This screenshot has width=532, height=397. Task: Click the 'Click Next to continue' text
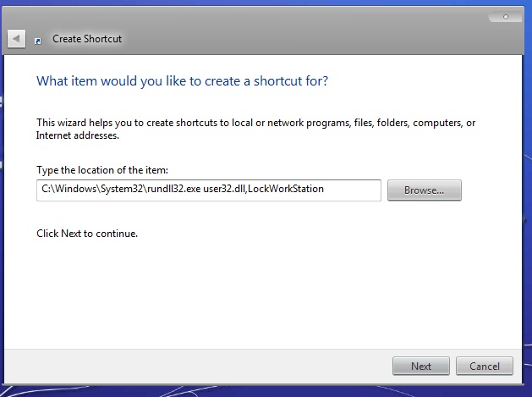87,233
